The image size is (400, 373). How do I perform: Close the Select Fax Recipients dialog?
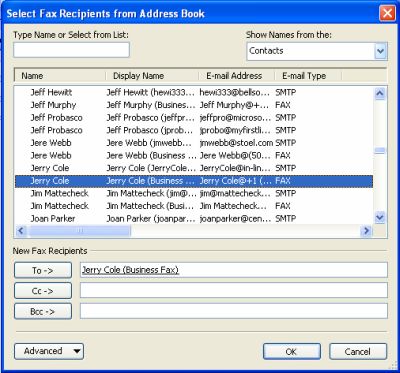click(x=387, y=14)
